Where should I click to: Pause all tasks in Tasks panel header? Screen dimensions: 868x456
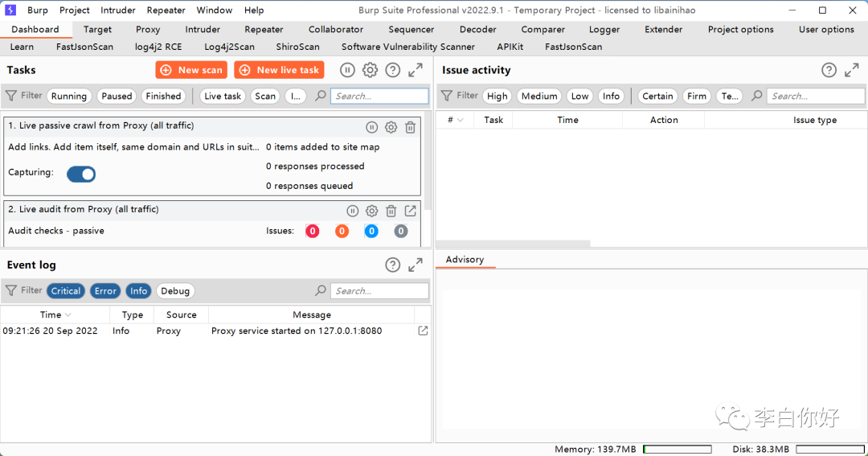point(347,70)
